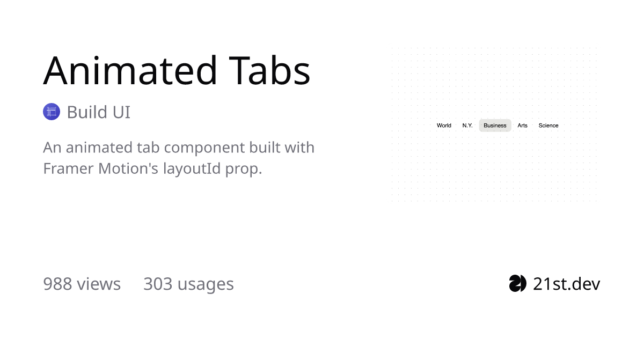Click the 303 usages counter

click(188, 284)
